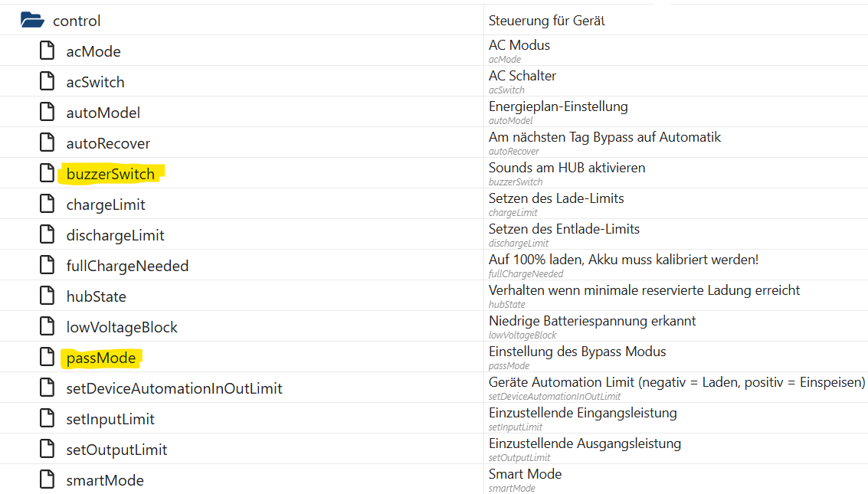Click the file icon next to hubState
868x494 pixels.
click(47, 296)
